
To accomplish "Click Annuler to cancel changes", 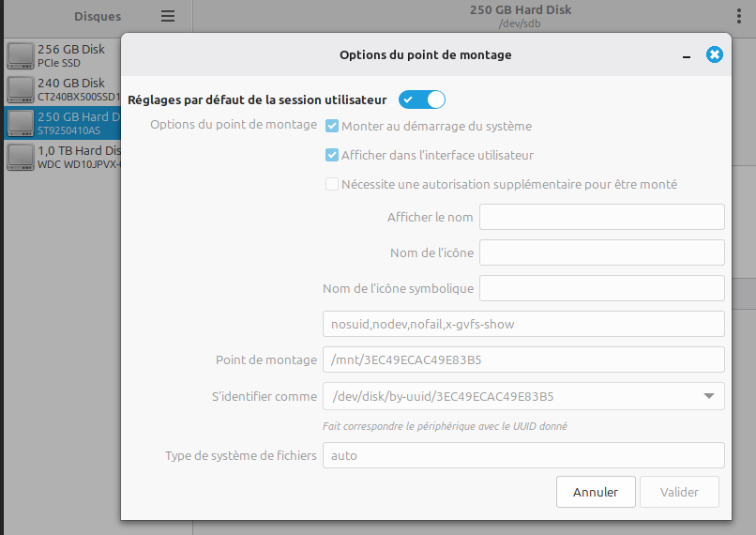I will [596, 492].
